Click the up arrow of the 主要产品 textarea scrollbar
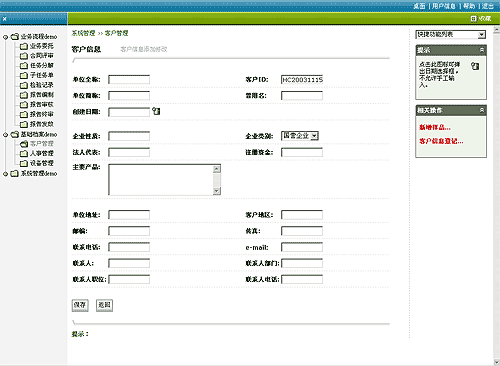The image size is (500, 366). [x=217, y=169]
